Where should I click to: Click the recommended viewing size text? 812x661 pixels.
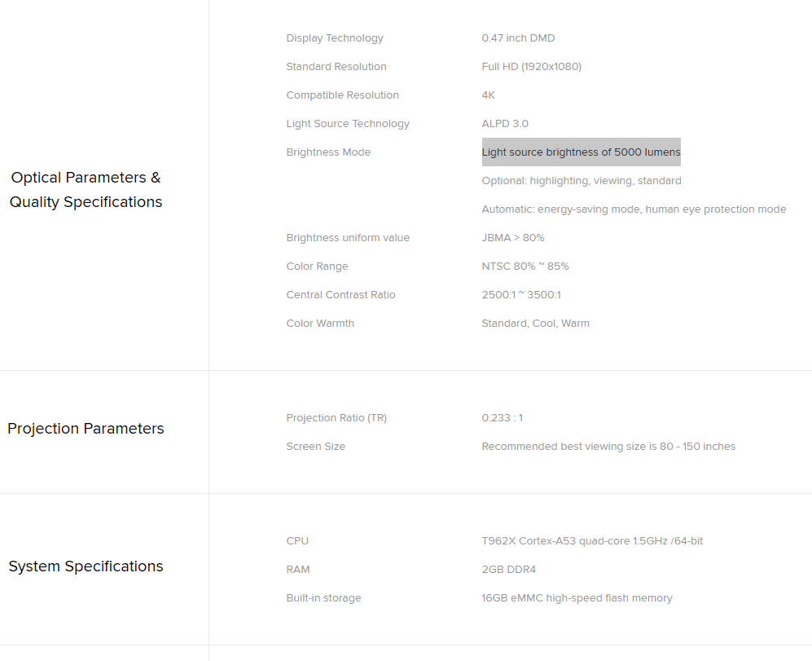click(x=608, y=447)
